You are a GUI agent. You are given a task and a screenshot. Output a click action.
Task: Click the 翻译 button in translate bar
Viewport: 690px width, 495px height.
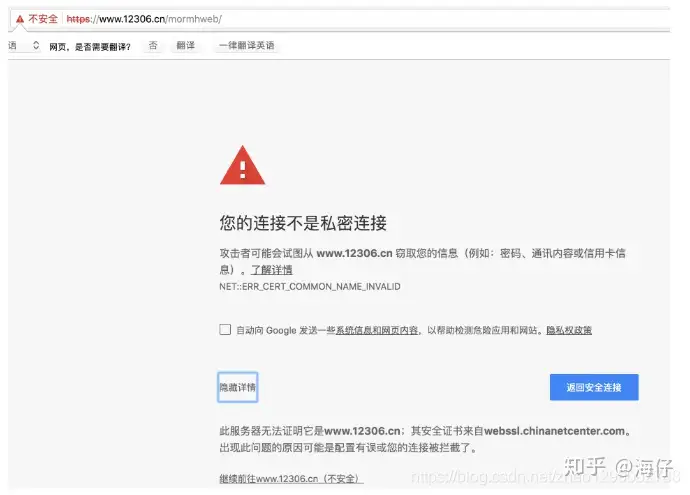click(x=185, y=45)
